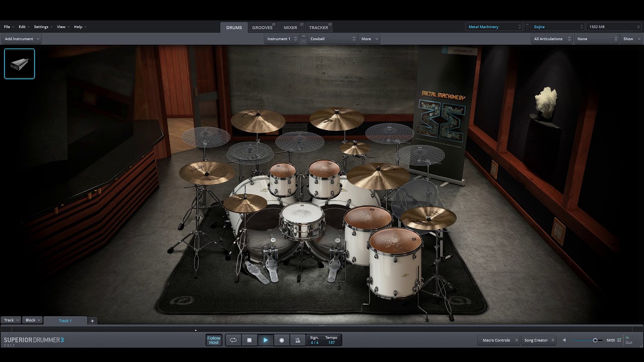Toggle the loop playback button

tap(233, 340)
